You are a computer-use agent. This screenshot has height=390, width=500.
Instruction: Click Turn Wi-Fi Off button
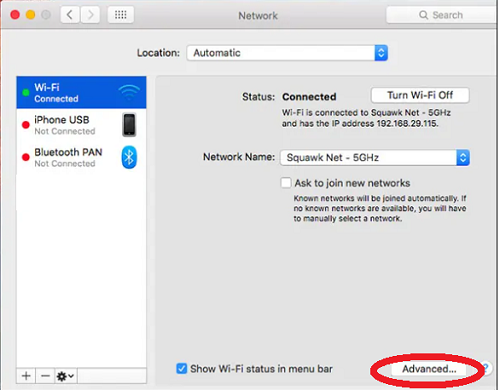coord(420,95)
